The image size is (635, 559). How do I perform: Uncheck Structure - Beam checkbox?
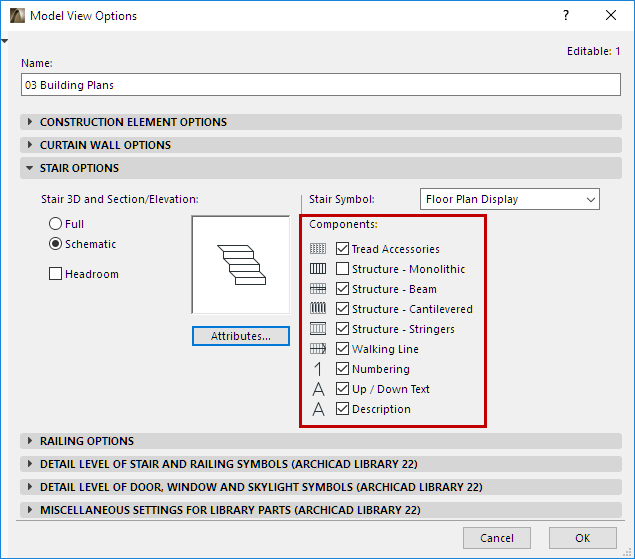[342, 289]
